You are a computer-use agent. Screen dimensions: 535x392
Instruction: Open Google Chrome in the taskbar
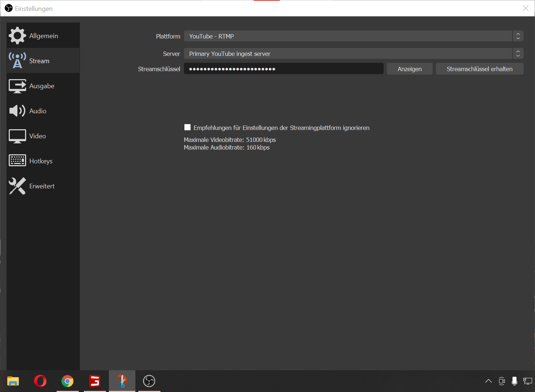[68, 381]
